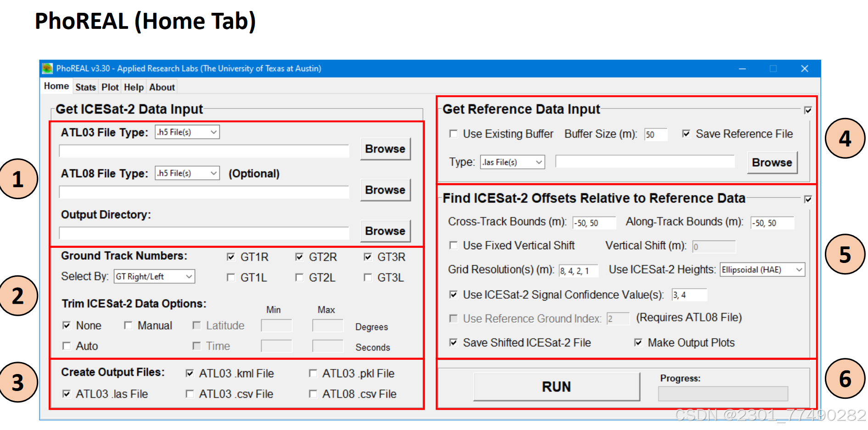Click the Time Min seconds field
868x430 pixels.
pos(276,346)
